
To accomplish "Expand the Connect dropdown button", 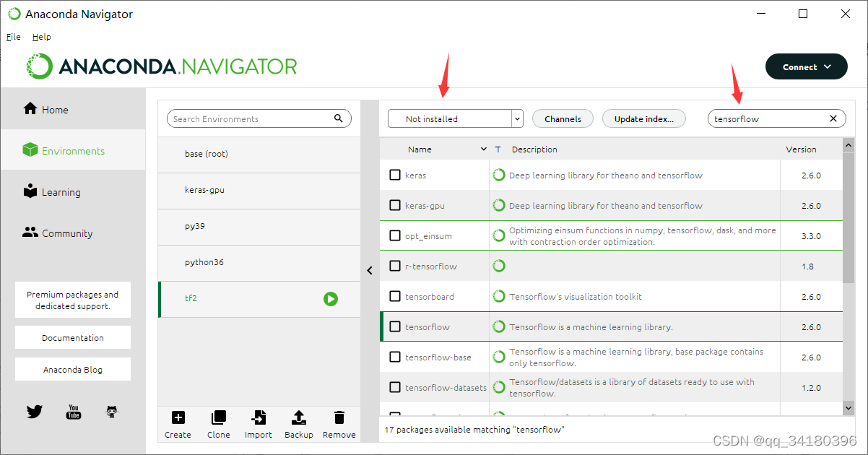I will click(x=806, y=67).
